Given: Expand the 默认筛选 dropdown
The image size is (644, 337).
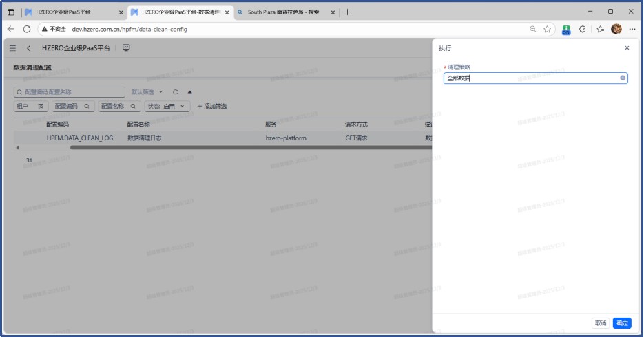Looking at the screenshot, I should pos(147,91).
